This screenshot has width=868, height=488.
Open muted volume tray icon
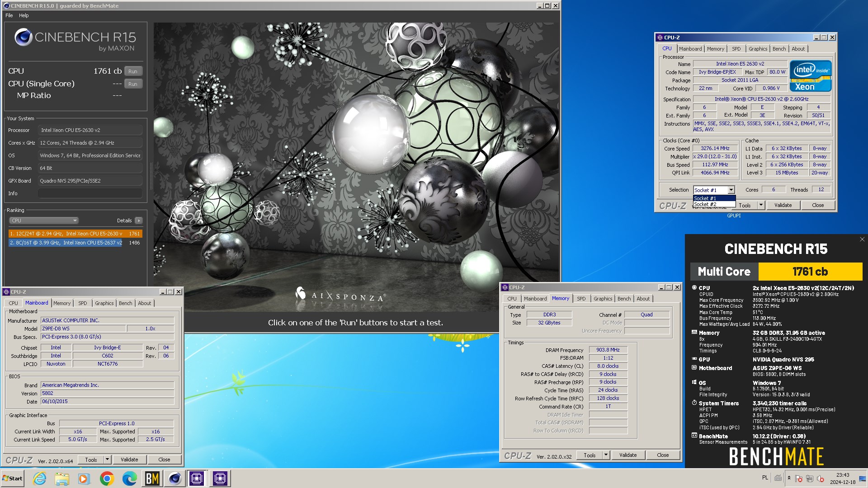coord(821,479)
